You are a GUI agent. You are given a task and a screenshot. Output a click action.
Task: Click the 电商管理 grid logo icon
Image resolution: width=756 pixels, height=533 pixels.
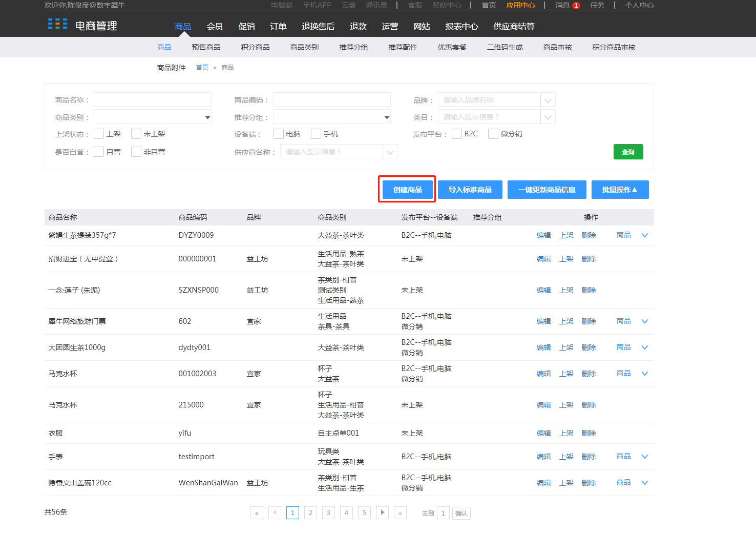click(x=57, y=24)
